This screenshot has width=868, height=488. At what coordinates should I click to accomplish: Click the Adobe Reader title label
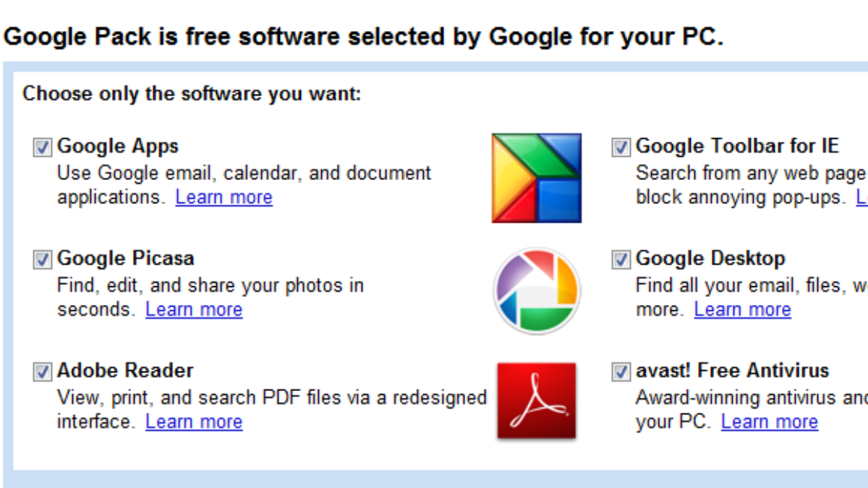[125, 370]
